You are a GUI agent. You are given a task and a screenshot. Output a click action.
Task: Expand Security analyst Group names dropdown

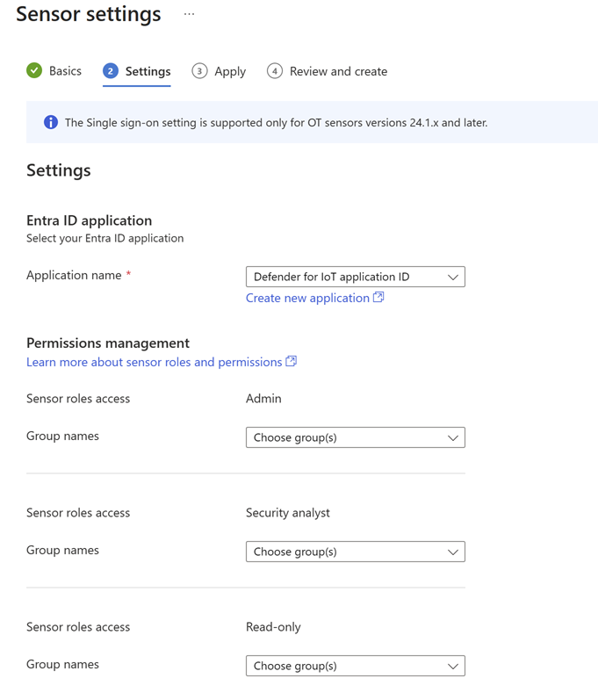[356, 552]
